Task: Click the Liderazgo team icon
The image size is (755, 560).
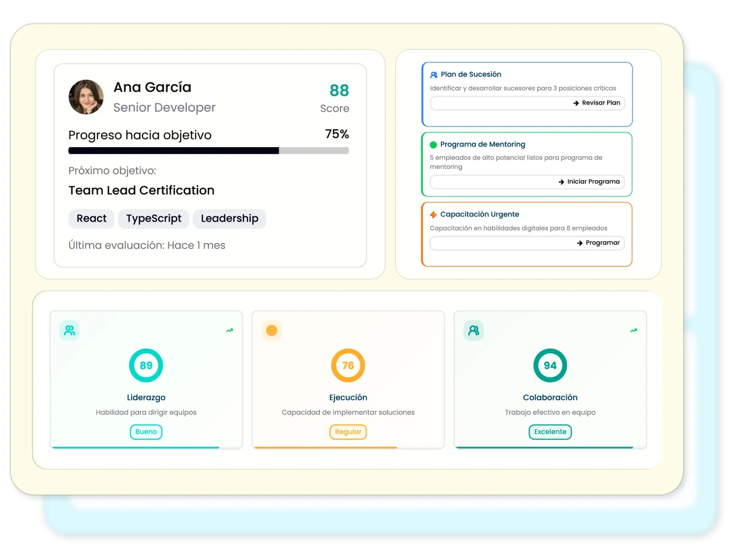Action: pos(70,330)
